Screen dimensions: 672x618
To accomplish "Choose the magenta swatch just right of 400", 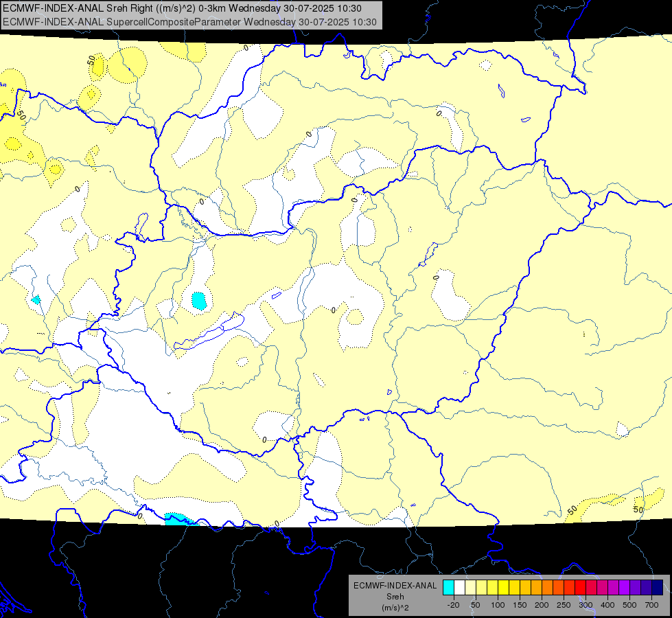I will tap(613, 588).
